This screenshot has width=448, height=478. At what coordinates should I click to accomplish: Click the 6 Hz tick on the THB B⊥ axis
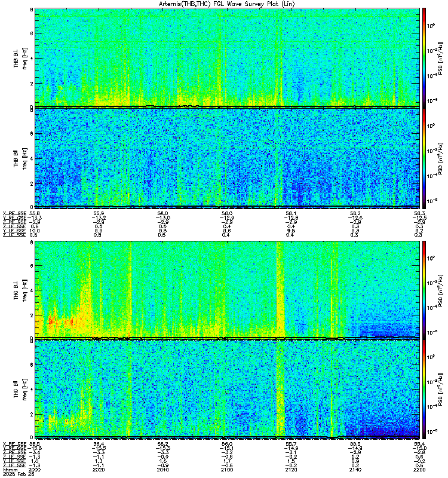(32, 33)
